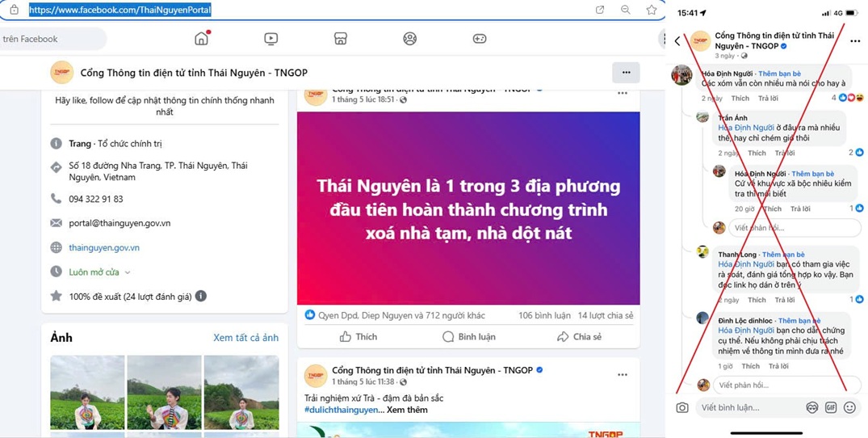Image resolution: width=868 pixels, height=438 pixels.
Task: Click Trần Ánh commenter name
Action: (x=733, y=118)
